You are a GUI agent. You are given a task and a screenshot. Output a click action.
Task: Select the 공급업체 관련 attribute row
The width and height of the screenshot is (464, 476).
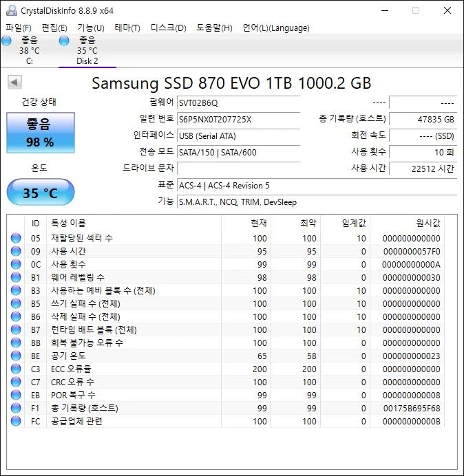226,421
